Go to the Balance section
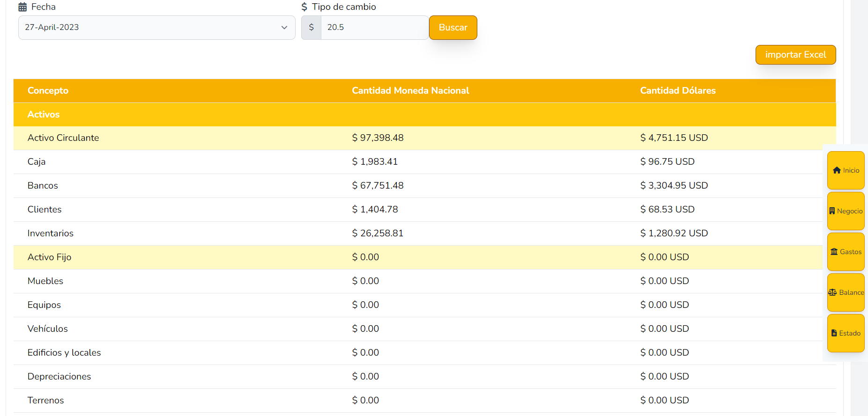 [846, 292]
